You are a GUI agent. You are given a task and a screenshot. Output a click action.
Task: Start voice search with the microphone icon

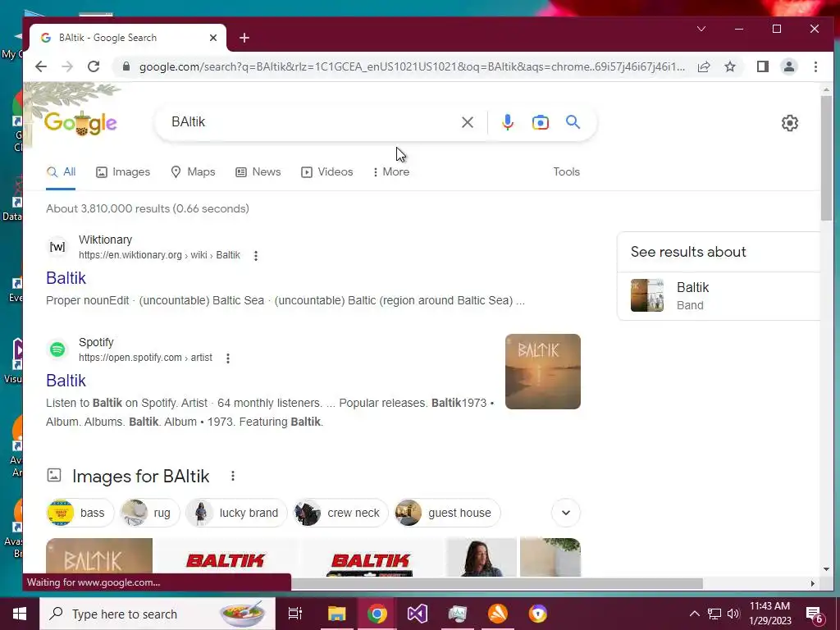[x=507, y=122]
